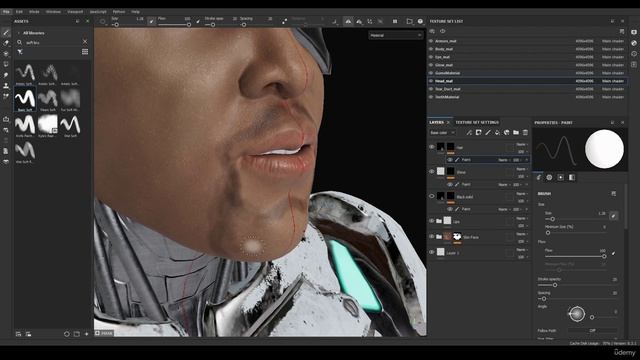Click the assets search field
Image resolution: width=640 pixels, height=360 pixels.
51,42
